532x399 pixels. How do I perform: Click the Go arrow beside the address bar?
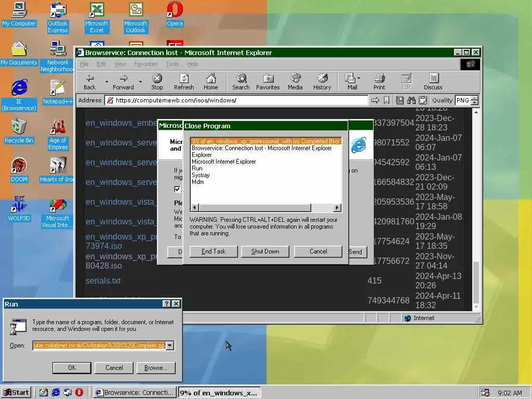coord(375,100)
